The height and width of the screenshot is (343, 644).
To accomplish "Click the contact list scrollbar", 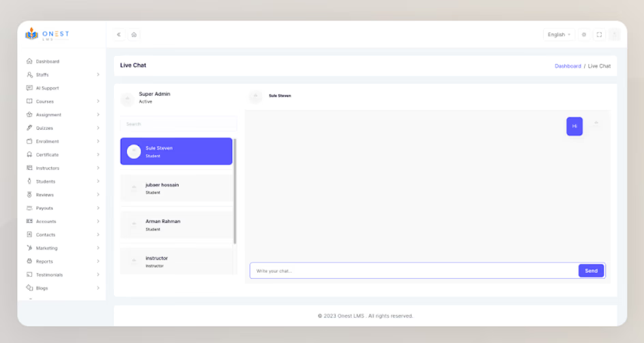I will tap(235, 191).
